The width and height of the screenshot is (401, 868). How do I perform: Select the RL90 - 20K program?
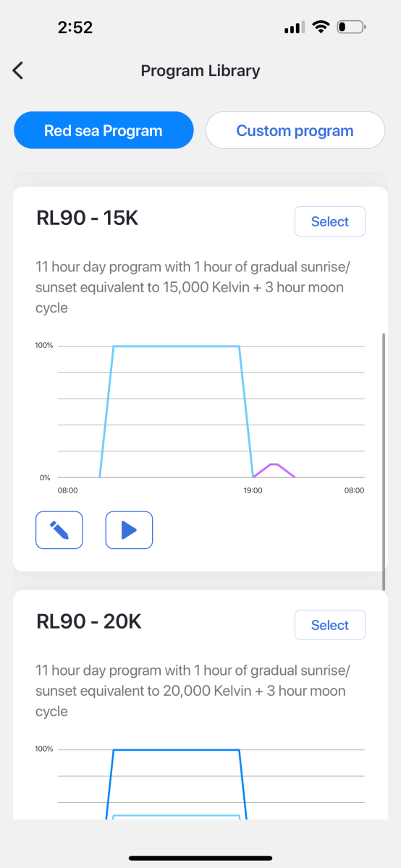pos(330,625)
